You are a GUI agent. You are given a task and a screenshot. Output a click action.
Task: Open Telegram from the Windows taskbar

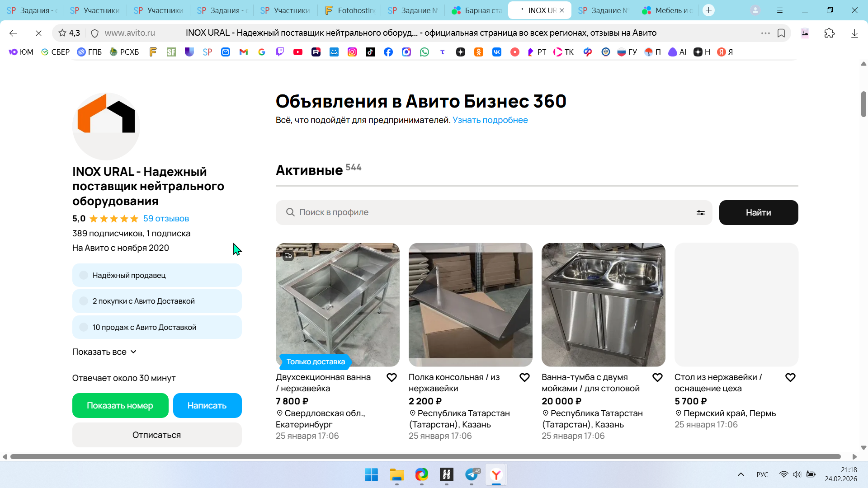coord(472,474)
